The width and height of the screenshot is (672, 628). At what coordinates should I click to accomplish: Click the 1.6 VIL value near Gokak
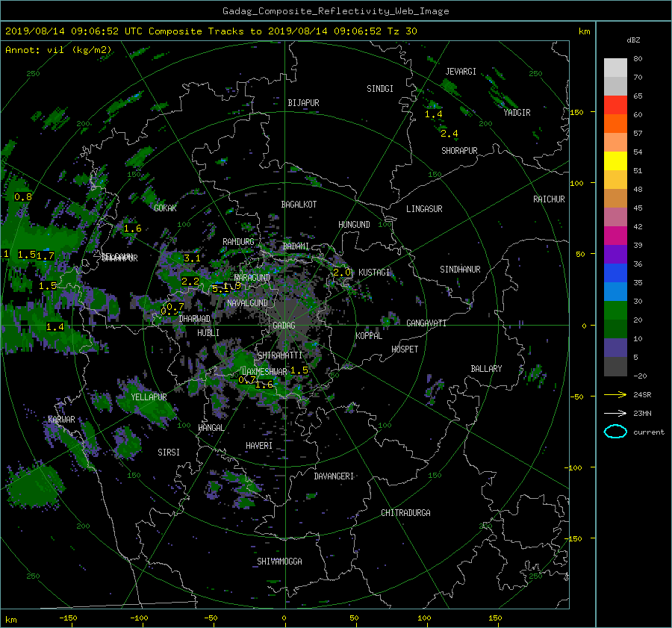click(x=132, y=228)
